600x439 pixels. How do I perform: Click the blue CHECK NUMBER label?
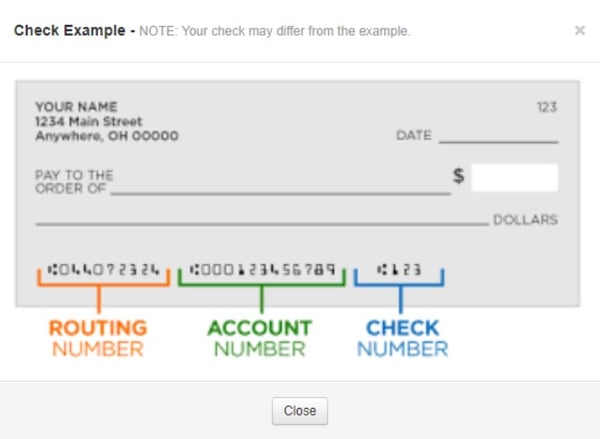pos(402,338)
